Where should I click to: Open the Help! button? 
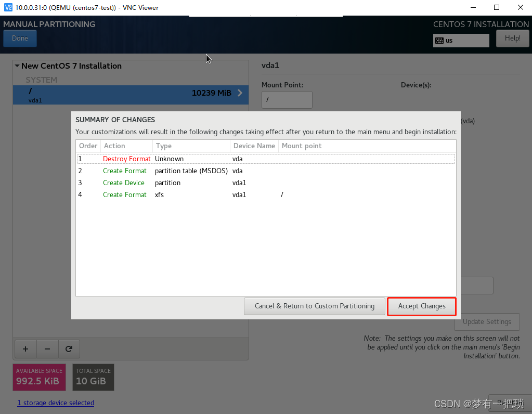[512, 38]
